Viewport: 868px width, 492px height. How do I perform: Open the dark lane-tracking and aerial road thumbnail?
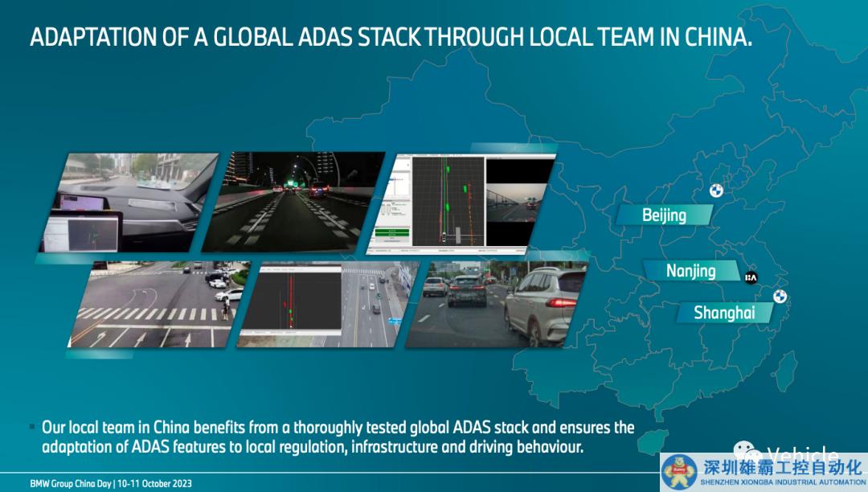329,304
